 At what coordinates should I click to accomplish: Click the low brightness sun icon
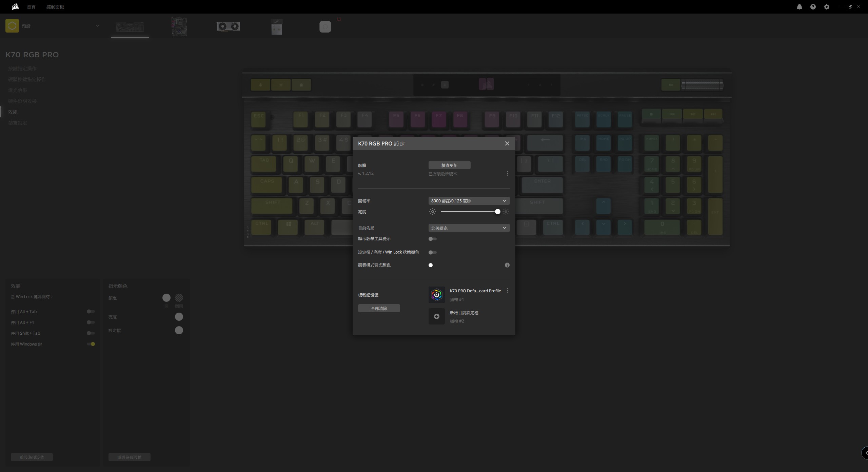pyautogui.click(x=433, y=212)
